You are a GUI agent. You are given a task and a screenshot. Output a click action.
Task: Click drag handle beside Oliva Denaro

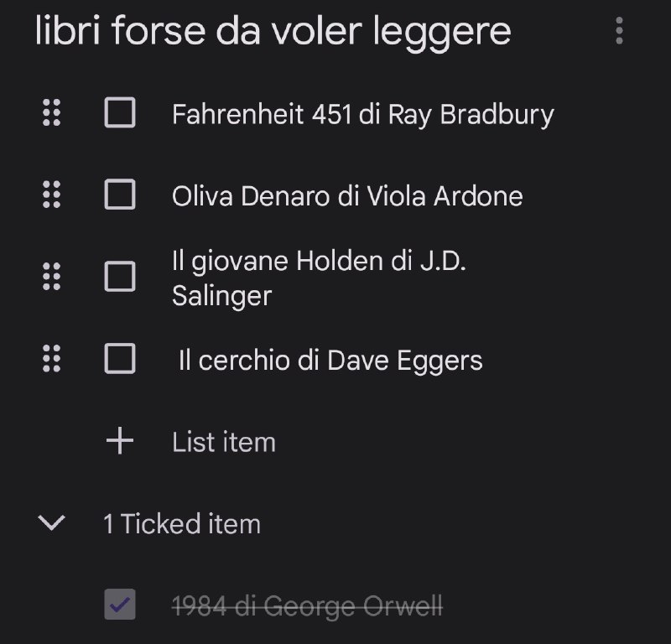[52, 195]
